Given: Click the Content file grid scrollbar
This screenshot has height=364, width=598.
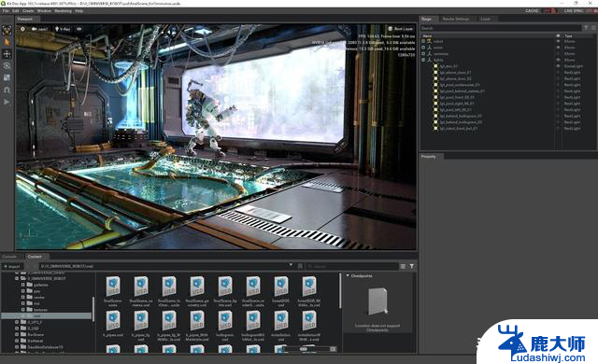Looking at the screenshot, I should point(340,290).
